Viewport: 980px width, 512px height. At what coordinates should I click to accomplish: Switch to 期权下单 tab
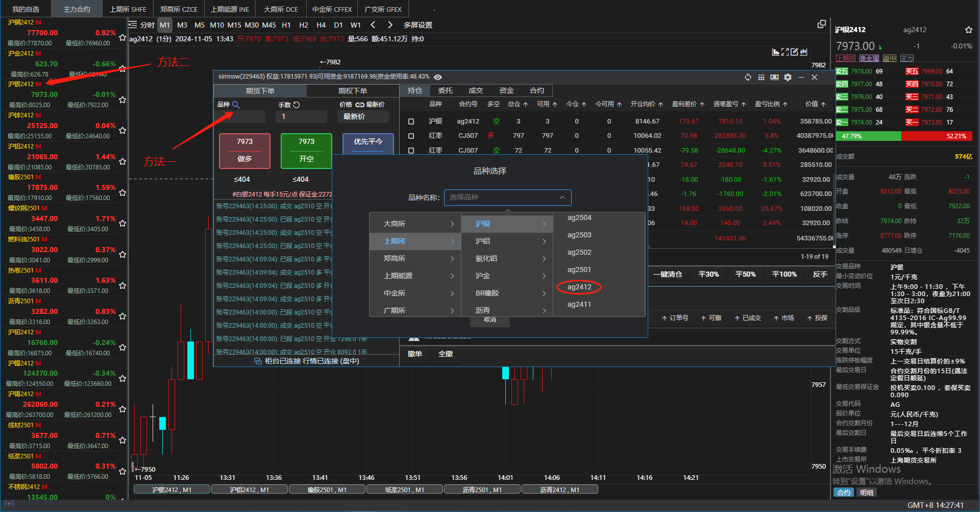tap(353, 91)
